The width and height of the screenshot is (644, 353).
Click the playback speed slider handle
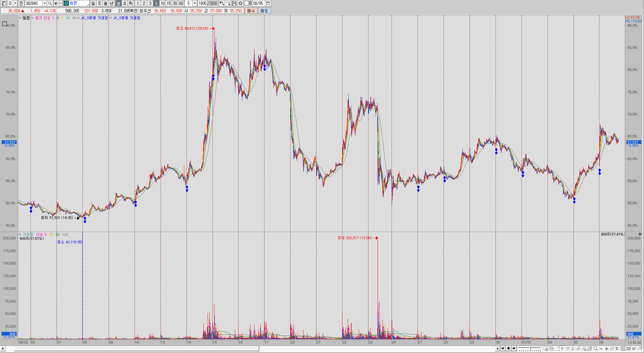point(530,348)
